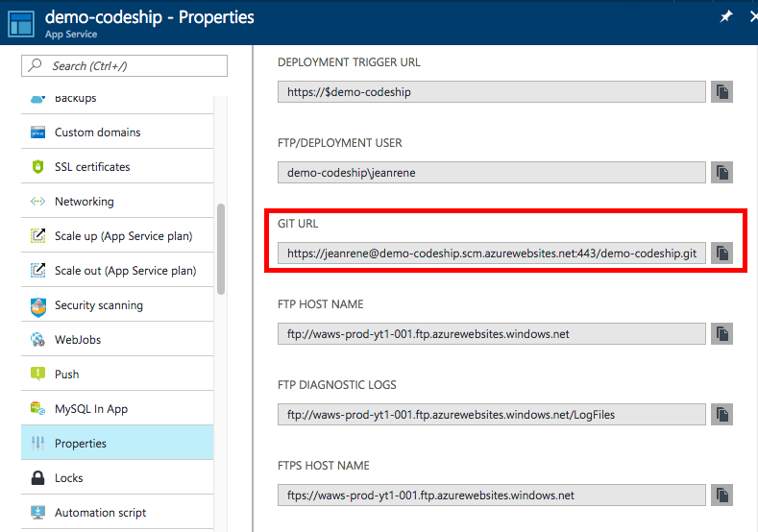Click the 'FTPS HOST NAME' label

point(324,466)
